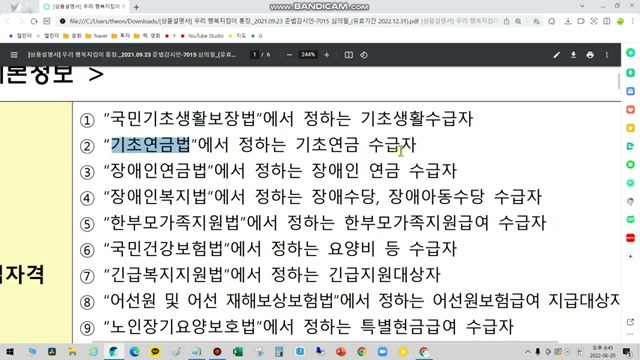This screenshot has width=640, height=360.
Task: Click the share icon in address bar
Action: 507,21
